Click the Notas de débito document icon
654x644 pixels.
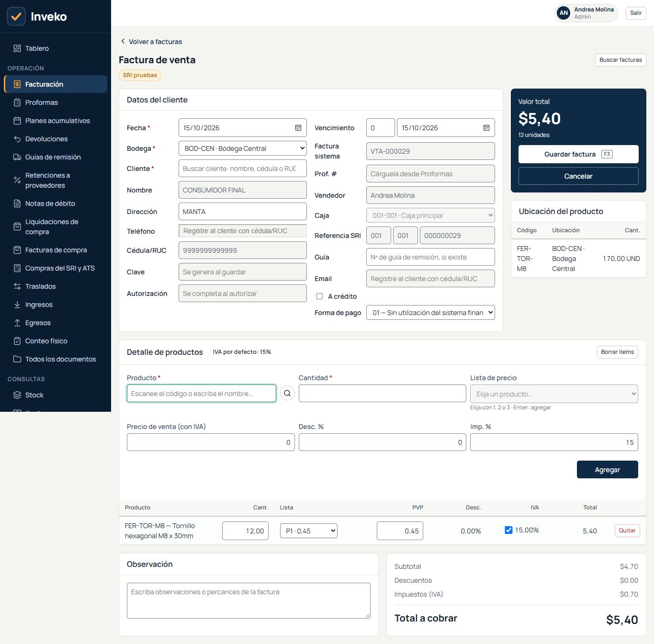tap(17, 203)
